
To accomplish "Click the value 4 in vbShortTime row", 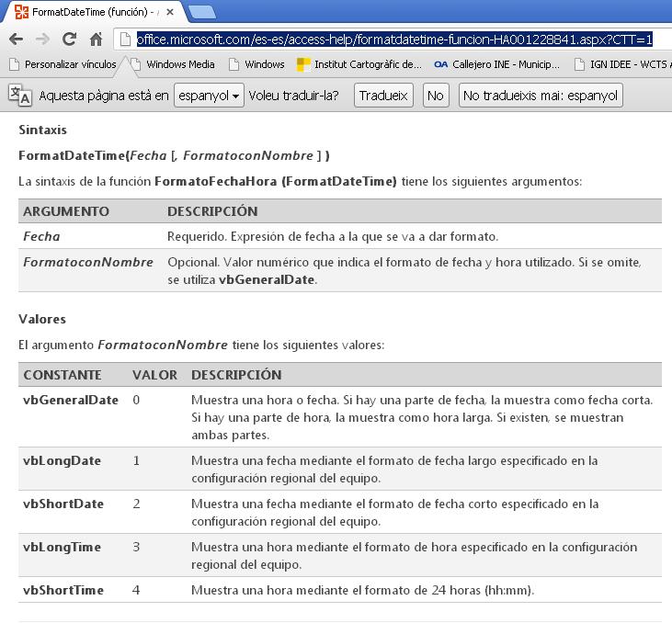I will click(x=136, y=591).
